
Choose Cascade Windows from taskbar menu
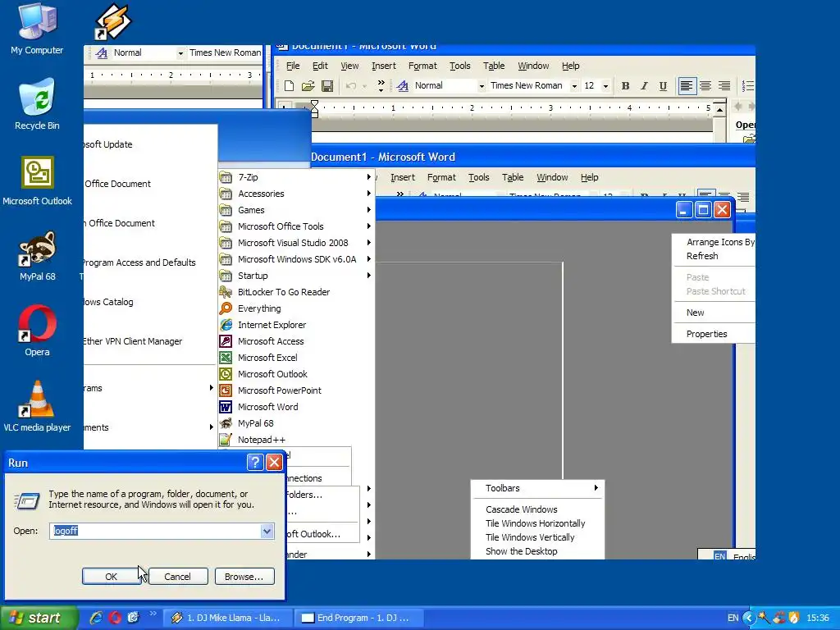[537, 509]
